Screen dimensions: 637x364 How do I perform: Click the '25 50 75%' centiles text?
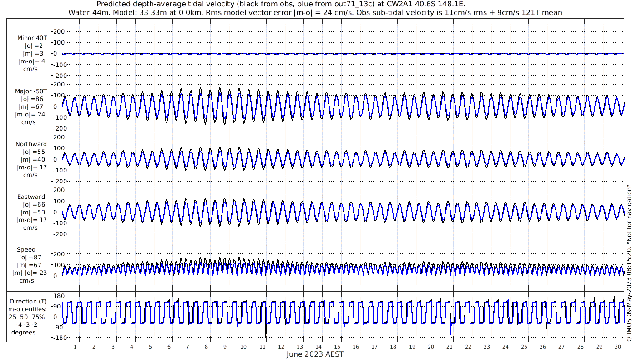(26, 317)
